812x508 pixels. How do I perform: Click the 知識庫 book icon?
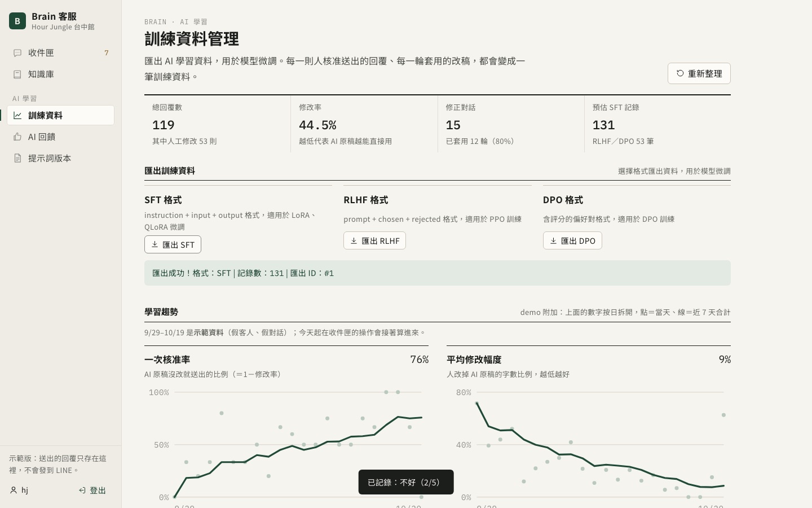pos(17,75)
